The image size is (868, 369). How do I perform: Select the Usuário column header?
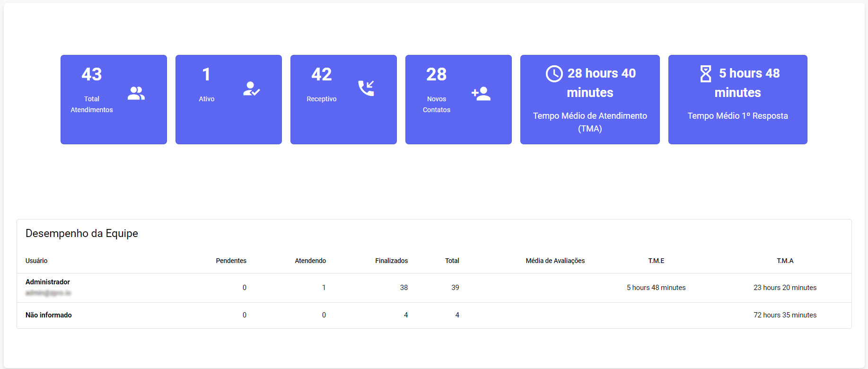click(x=36, y=261)
